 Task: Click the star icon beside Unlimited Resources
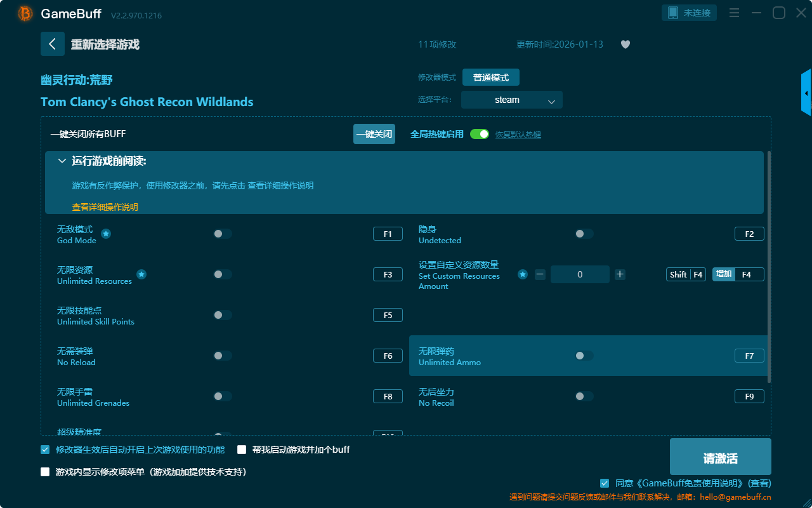click(141, 274)
